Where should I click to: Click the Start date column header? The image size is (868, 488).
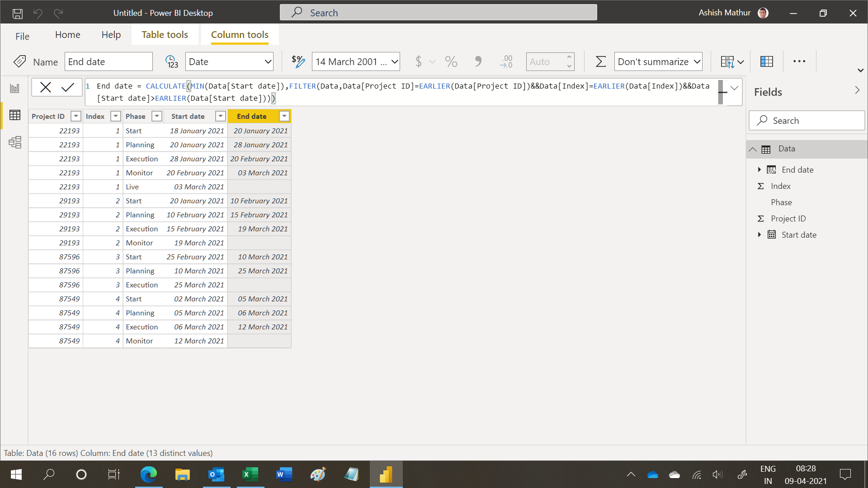click(x=188, y=117)
